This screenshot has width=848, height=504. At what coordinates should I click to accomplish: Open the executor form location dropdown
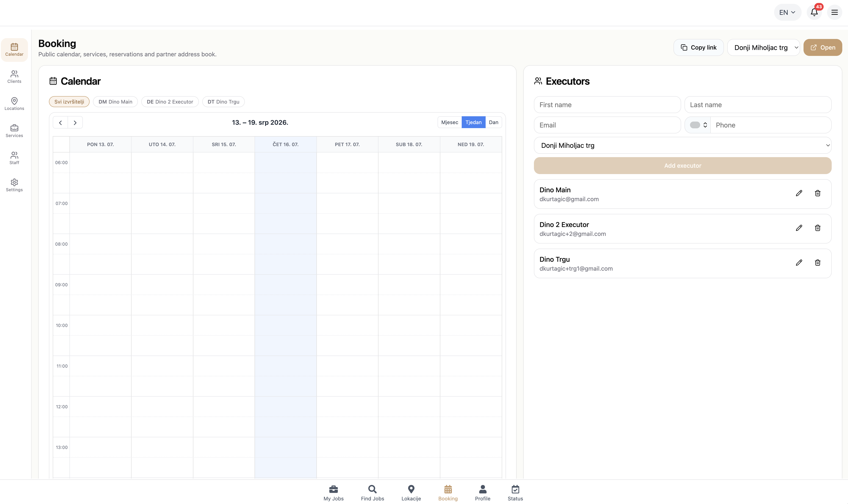point(683,145)
